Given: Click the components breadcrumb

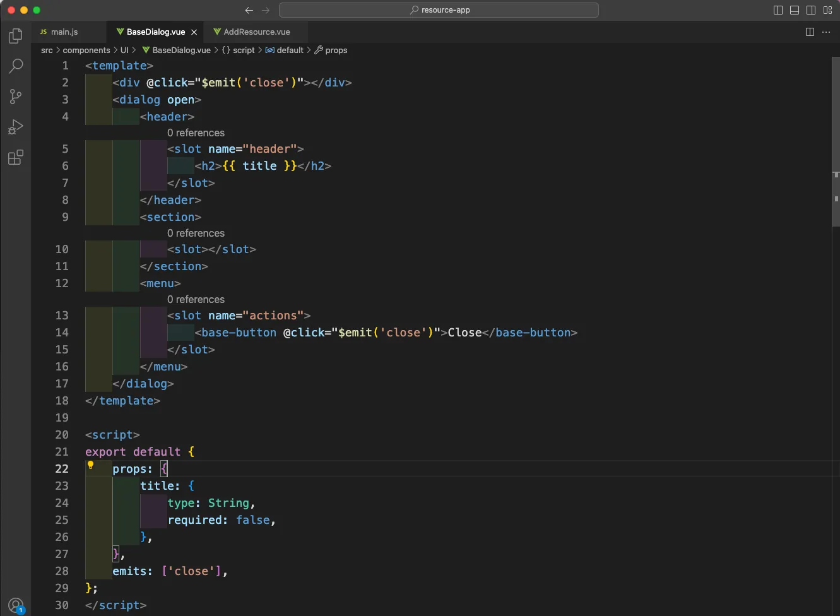Looking at the screenshot, I should [x=86, y=50].
